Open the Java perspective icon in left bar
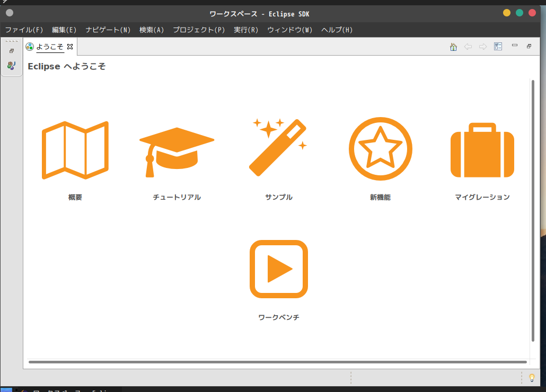 11,65
